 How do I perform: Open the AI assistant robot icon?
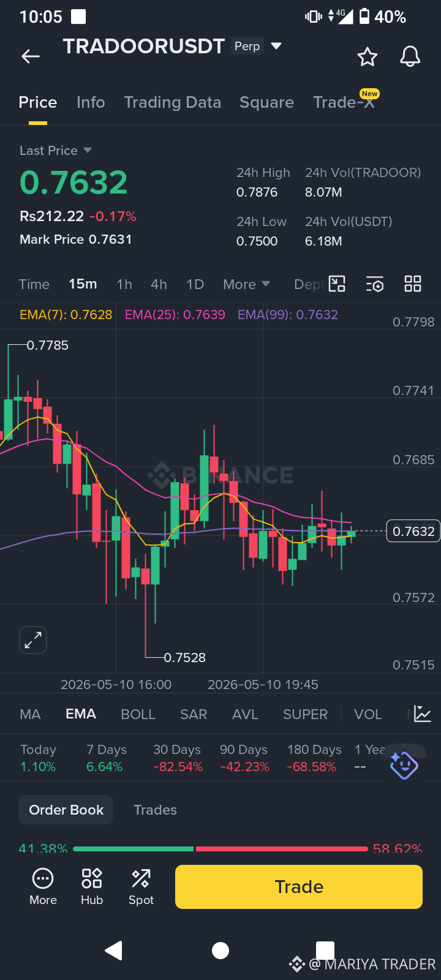[x=404, y=765]
